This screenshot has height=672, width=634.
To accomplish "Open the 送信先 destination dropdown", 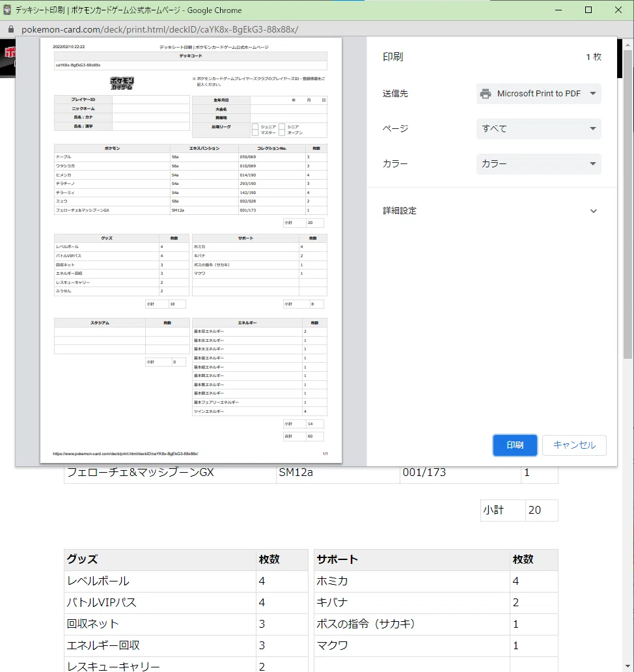I will [x=538, y=93].
